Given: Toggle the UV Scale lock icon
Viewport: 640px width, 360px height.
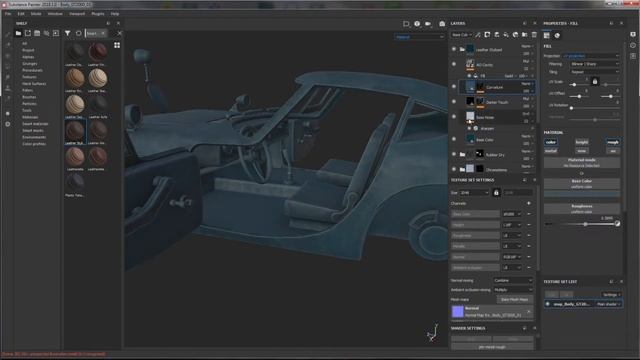Looking at the screenshot, I should pos(595,82).
